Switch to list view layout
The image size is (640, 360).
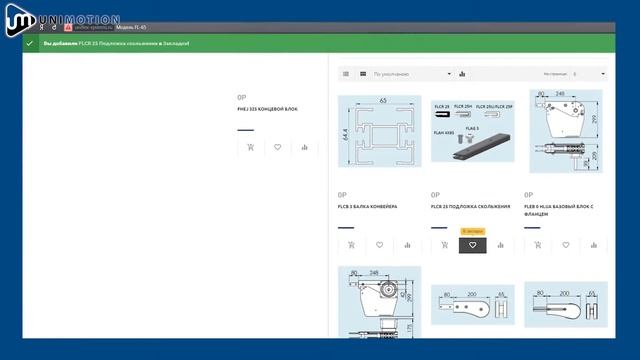point(346,74)
